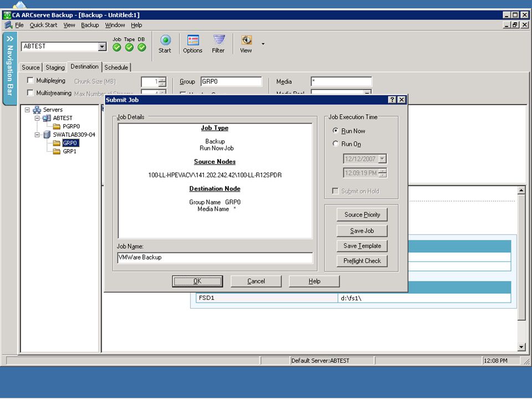Select the Run On radio button
Screen dimensions: 532x399
[336, 144]
